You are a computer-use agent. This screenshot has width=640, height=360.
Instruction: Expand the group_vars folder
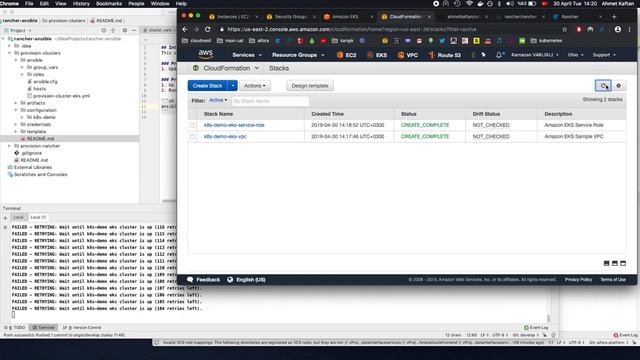pos(22,67)
